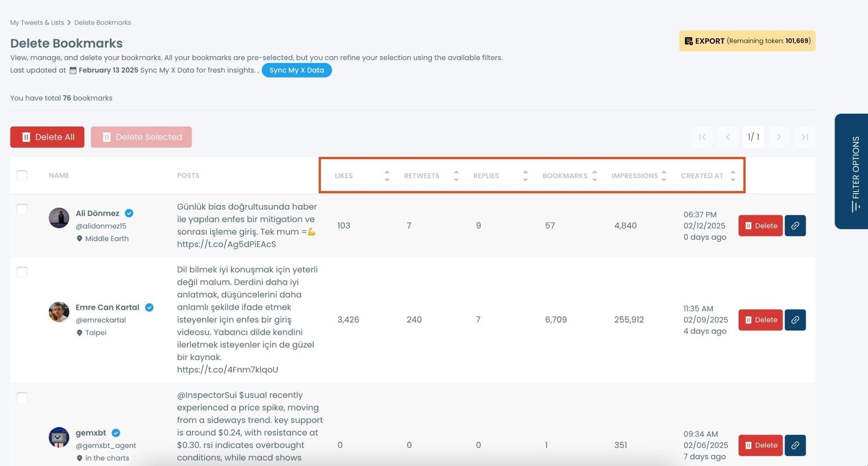Click the calendar icon near February 13 2025
Image resolution: width=868 pixels, height=466 pixels.
tap(72, 70)
